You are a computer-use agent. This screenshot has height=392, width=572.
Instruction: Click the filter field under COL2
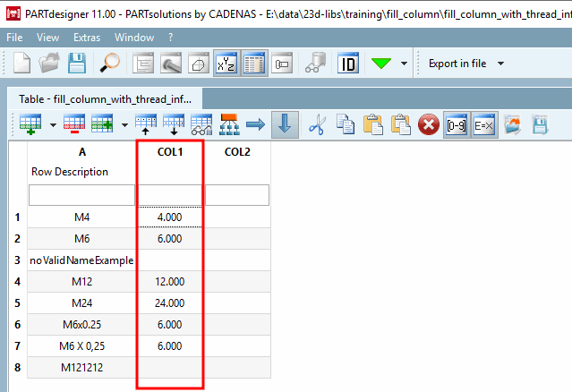237,195
